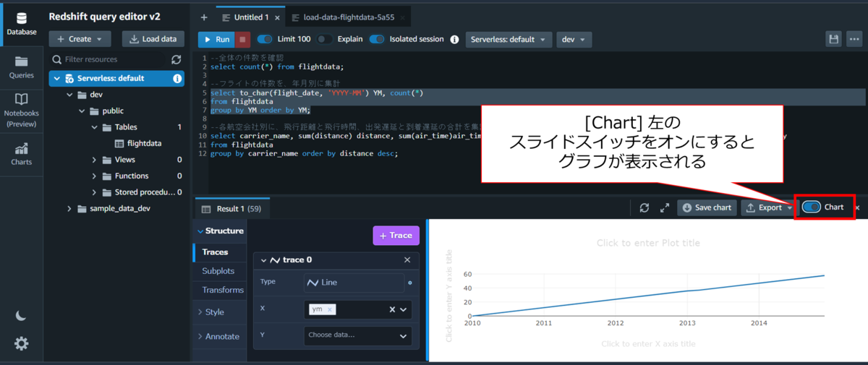Refresh the resources tree

pos(176,59)
